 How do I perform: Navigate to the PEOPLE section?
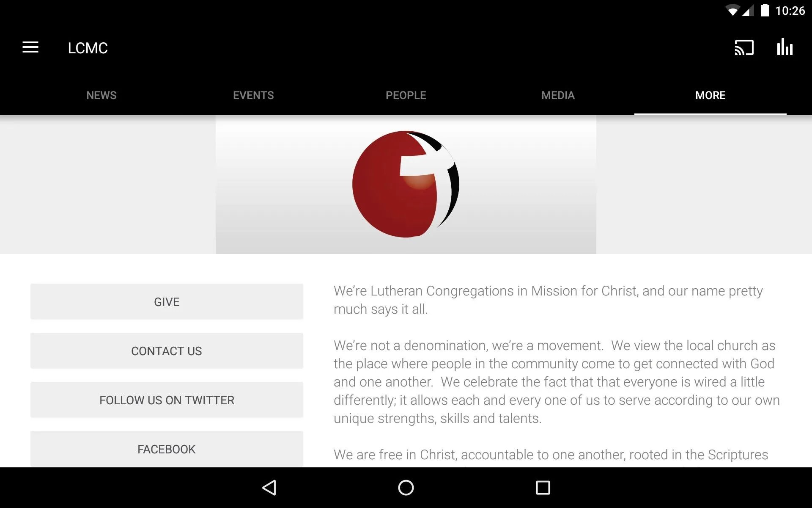pos(406,95)
